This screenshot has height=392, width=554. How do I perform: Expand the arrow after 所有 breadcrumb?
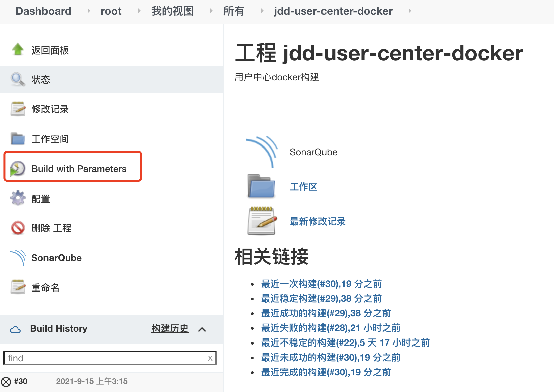pyautogui.click(x=262, y=11)
